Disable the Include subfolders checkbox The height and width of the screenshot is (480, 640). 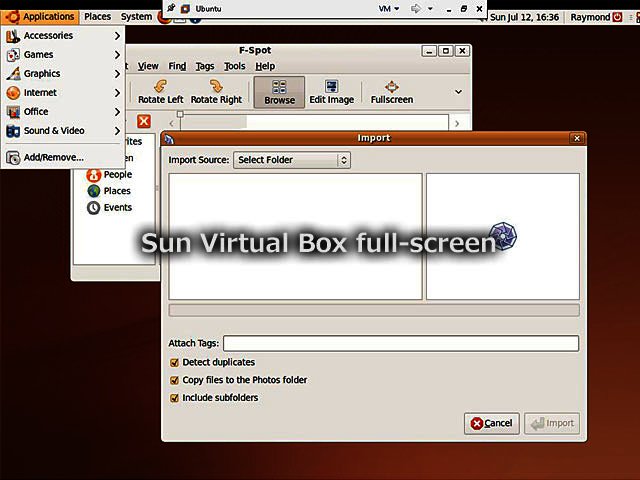[175, 398]
